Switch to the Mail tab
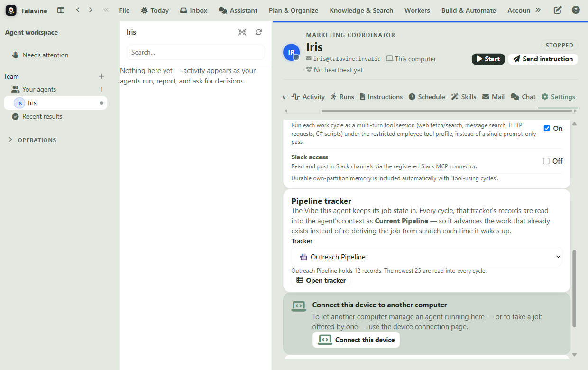Image resolution: width=588 pixels, height=370 pixels. click(493, 97)
